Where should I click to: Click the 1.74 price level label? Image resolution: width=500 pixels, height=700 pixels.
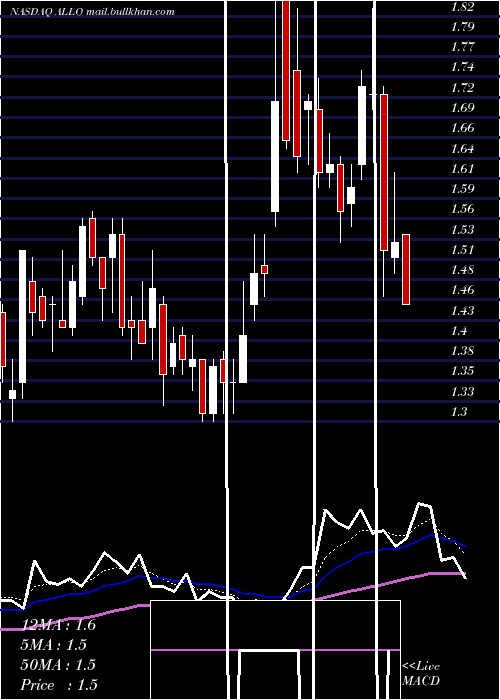click(x=462, y=67)
